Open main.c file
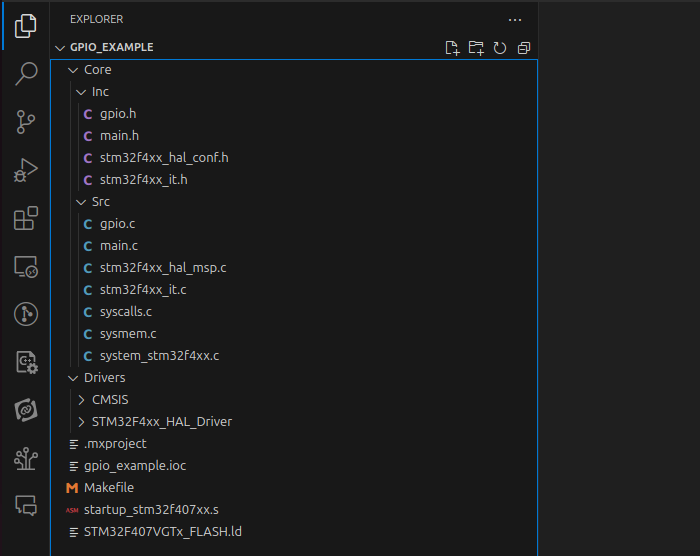This screenshot has height=556, width=700. coord(119,246)
